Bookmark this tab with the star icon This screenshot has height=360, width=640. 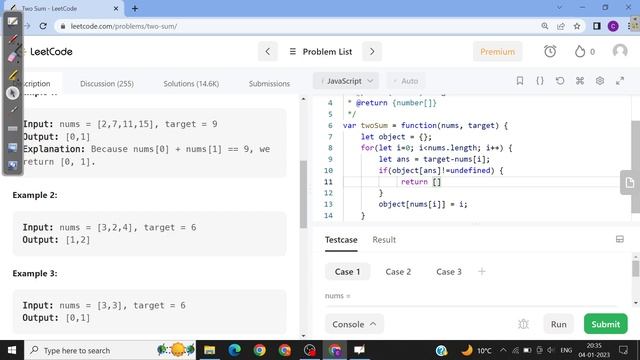(577, 26)
